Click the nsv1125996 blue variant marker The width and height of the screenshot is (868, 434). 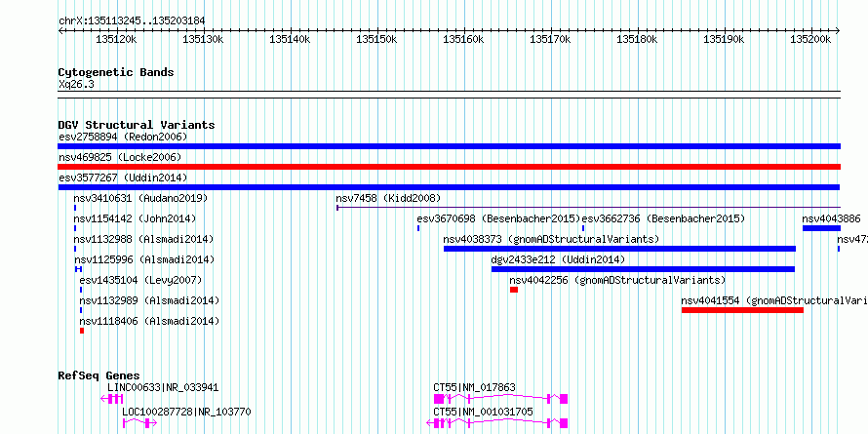(78, 269)
